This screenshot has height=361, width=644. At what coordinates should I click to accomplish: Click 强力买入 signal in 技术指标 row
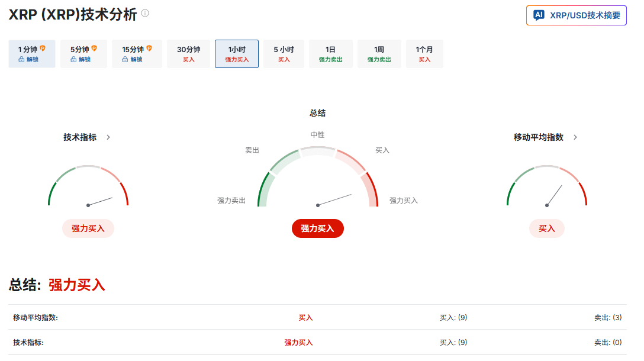[x=298, y=343]
